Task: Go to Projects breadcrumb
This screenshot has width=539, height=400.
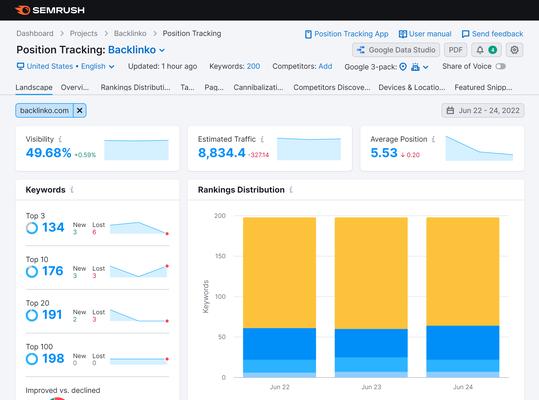Action: [x=84, y=33]
